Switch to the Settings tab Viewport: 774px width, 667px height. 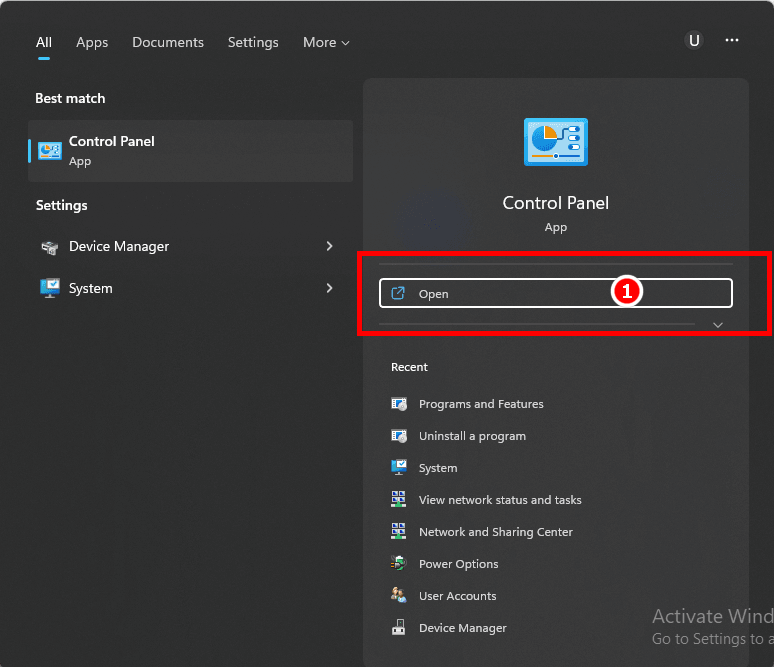coord(253,42)
